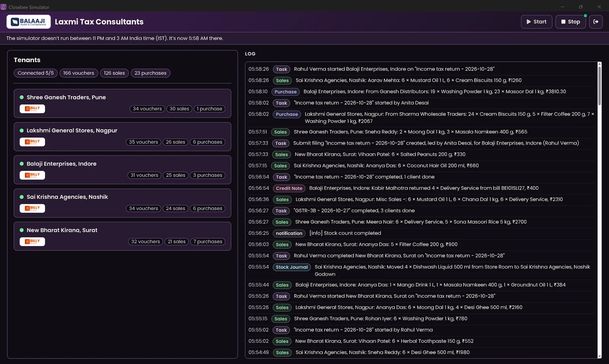609x364 pixels.
Task: Open Billy logo for Lakshmi General Stores
Action: pos(32,142)
